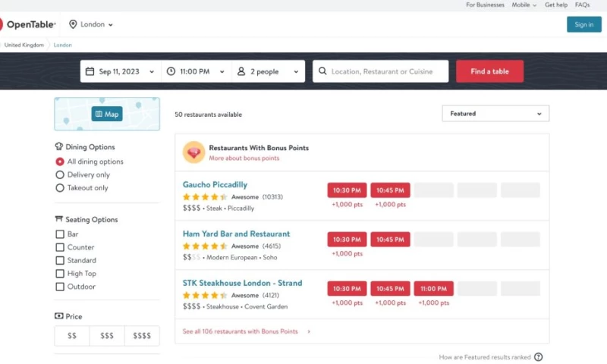Image resolution: width=607 pixels, height=364 pixels.
Task: Click the Sign in button
Action: [584, 24]
